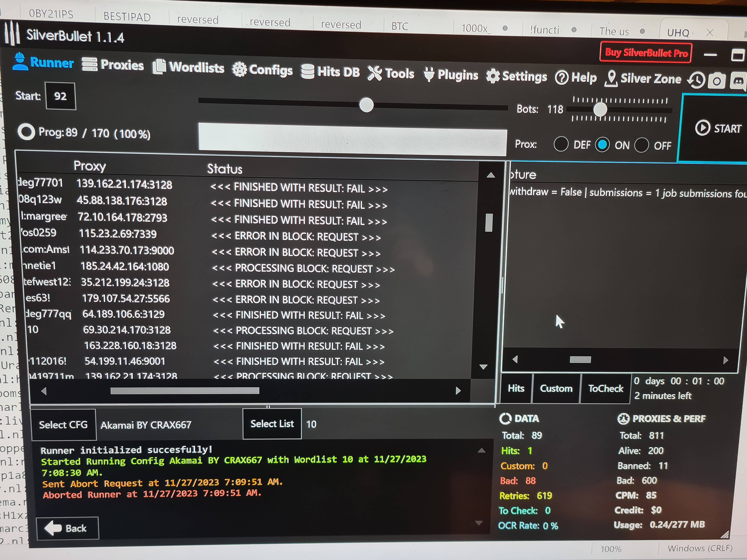Click Buy SilverBullet Pro button
The image size is (747, 560).
click(x=646, y=53)
